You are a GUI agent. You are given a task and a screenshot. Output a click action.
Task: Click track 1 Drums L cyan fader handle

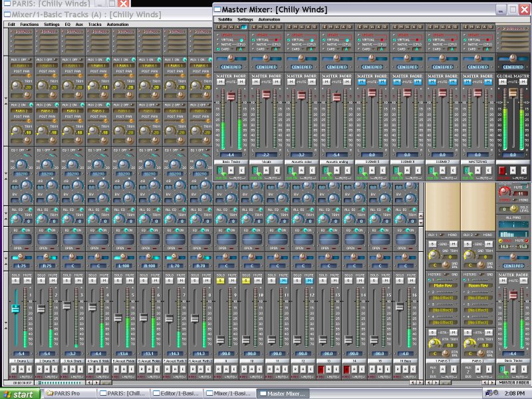(x=15, y=309)
